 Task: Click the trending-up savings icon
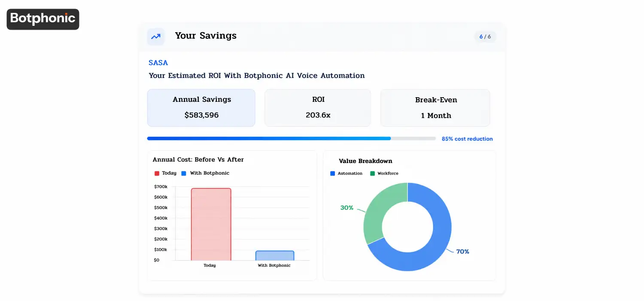point(155,37)
